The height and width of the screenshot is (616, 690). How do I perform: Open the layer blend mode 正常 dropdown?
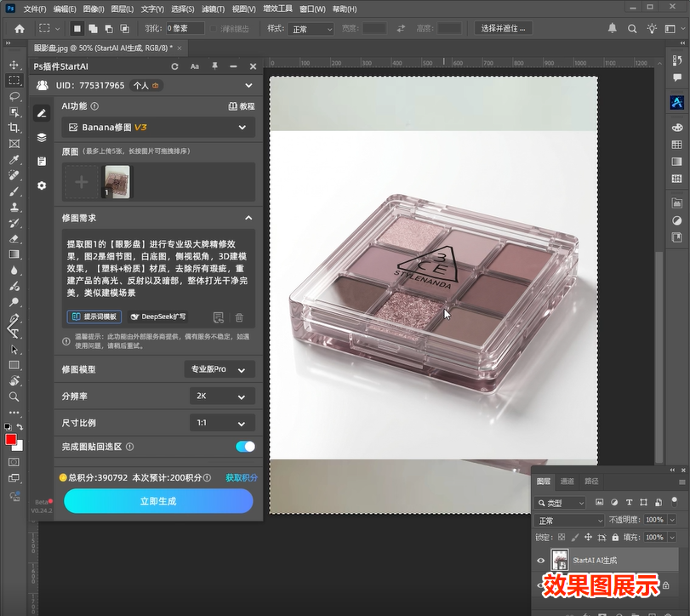point(569,521)
